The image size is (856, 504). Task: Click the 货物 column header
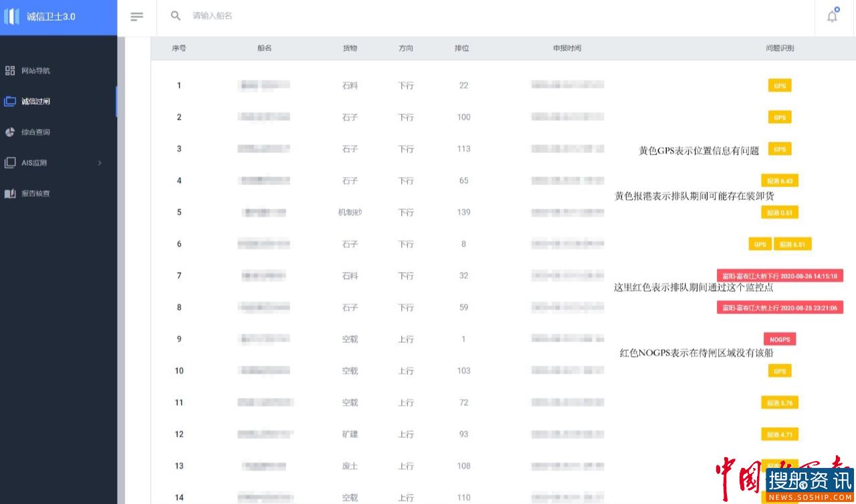pos(350,49)
